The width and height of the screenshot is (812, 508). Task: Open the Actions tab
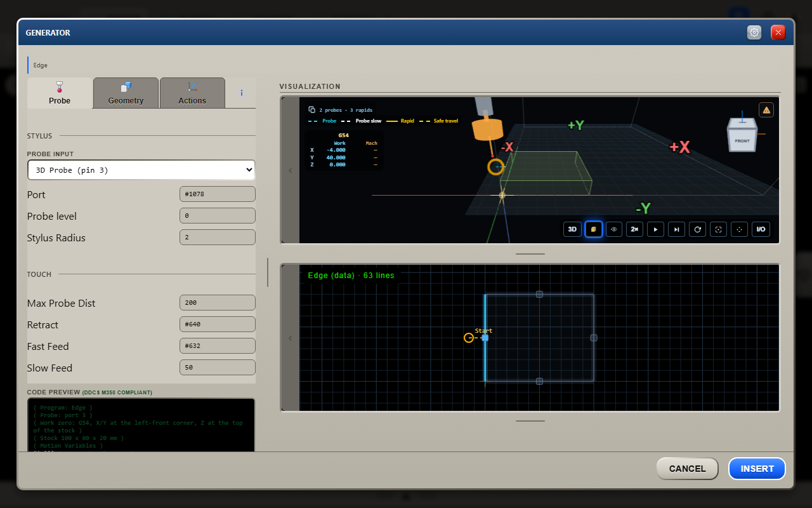[x=192, y=93]
